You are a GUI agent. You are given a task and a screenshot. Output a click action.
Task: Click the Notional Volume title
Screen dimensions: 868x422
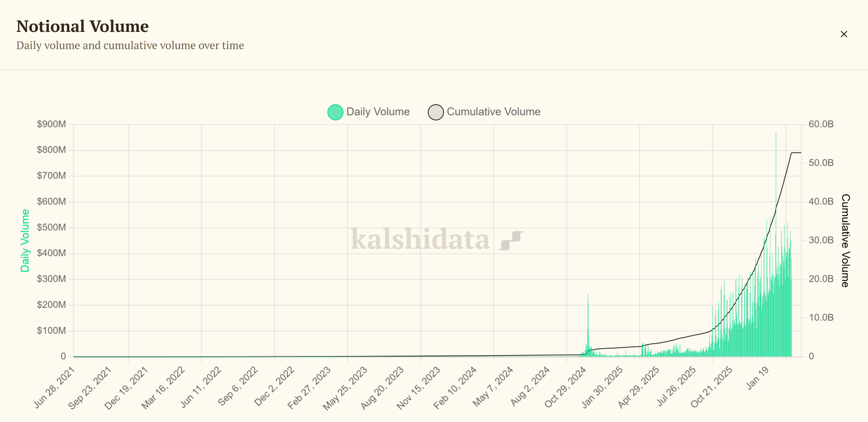(x=82, y=26)
